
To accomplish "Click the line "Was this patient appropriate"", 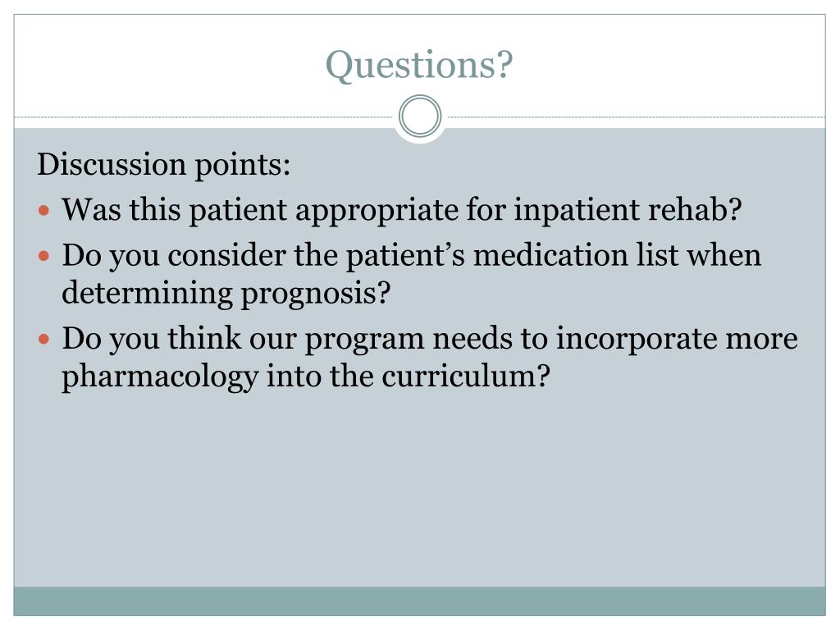I will [x=402, y=209].
